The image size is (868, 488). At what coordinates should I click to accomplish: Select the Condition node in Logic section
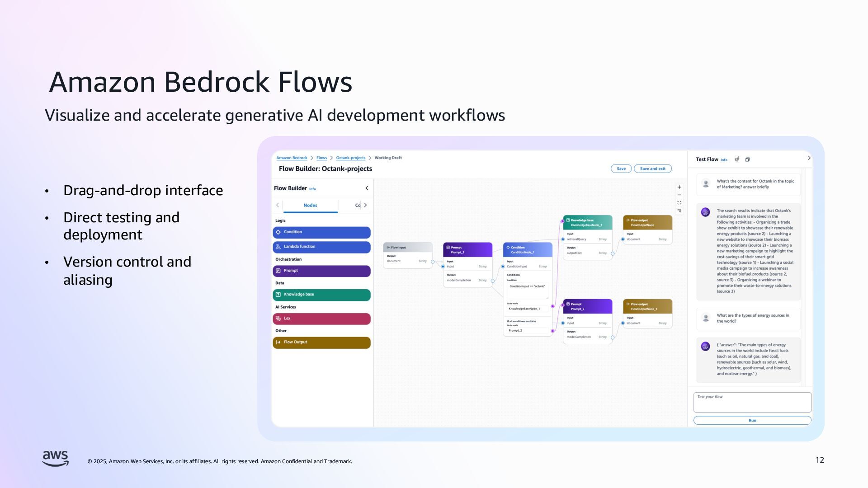click(x=321, y=232)
